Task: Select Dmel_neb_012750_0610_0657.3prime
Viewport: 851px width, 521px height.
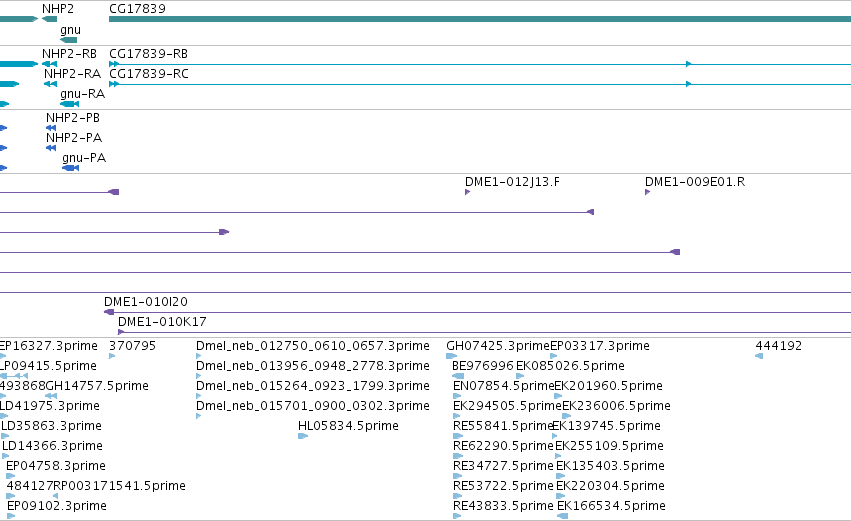Action: [313, 346]
